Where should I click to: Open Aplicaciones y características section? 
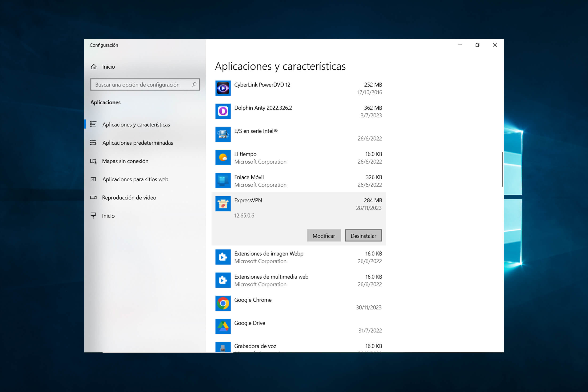145,124
